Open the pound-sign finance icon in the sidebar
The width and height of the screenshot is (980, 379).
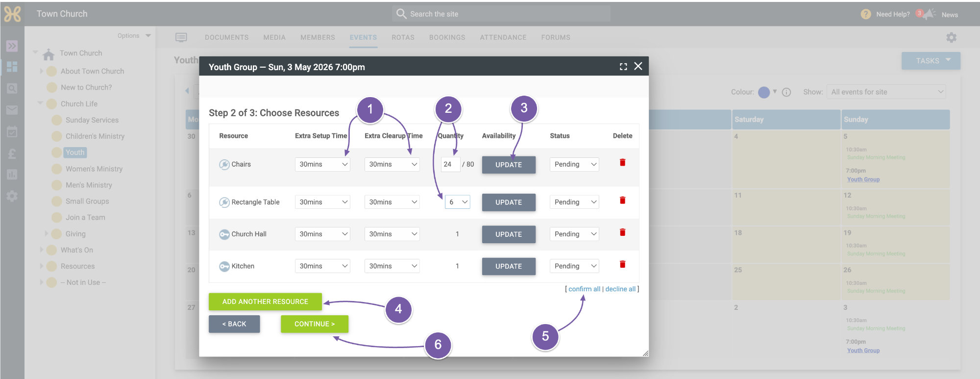(x=12, y=154)
